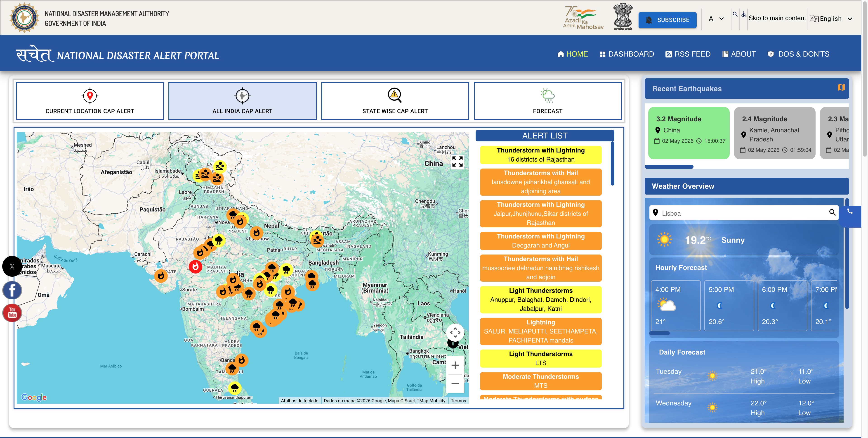Open the Facebook social icon
This screenshot has width=868, height=438.
click(x=12, y=290)
